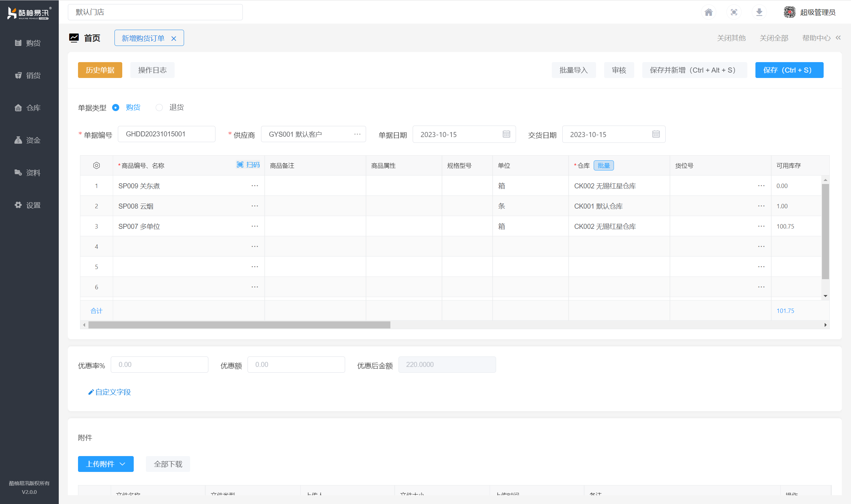Image resolution: width=851 pixels, height=504 pixels.
Task: Open supplier selector ellipsis for 供应商
Action: click(x=357, y=134)
